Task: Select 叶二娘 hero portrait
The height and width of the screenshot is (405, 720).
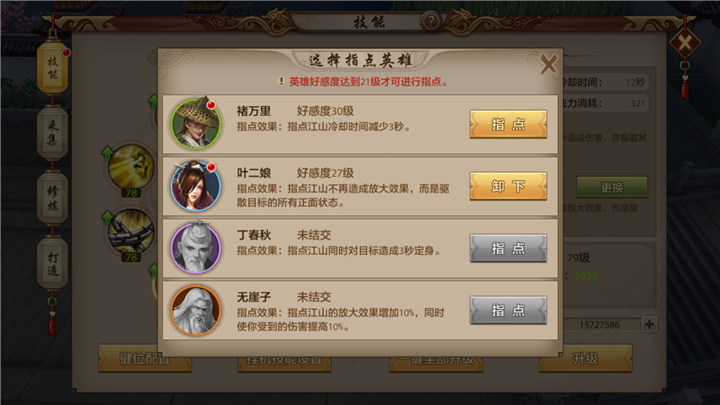Action: (196, 186)
